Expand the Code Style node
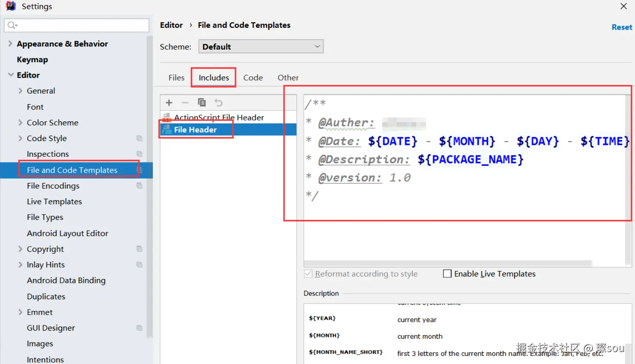This screenshot has height=364, width=635. [x=20, y=138]
